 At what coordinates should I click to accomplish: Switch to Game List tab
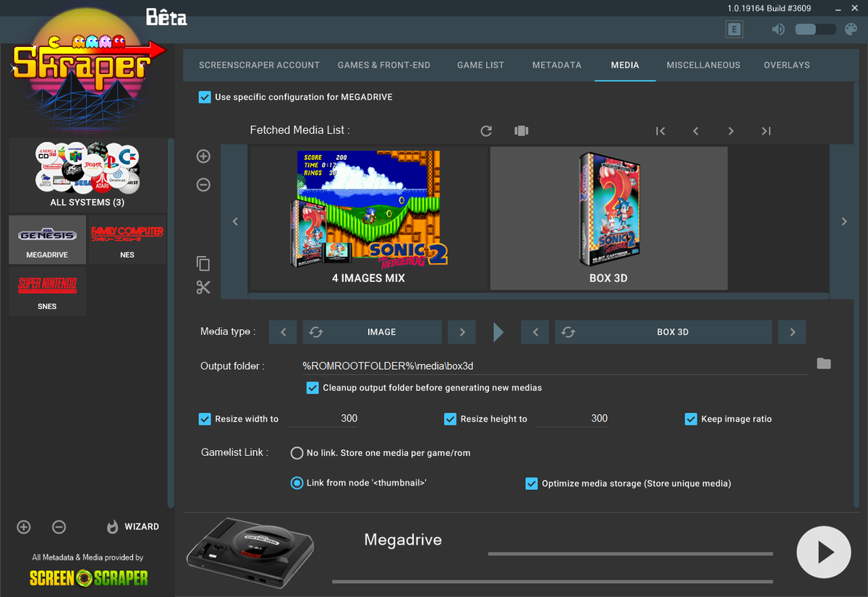coord(480,65)
